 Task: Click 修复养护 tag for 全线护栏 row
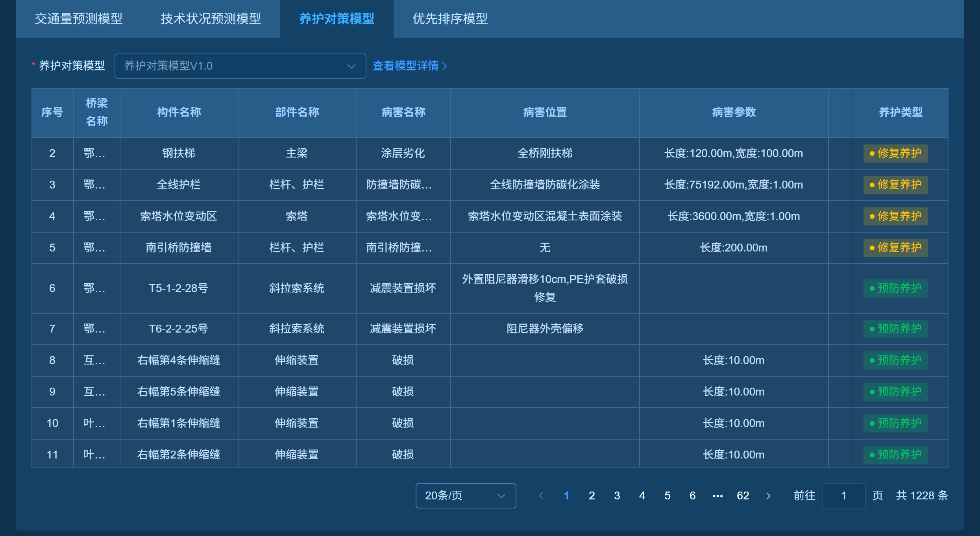click(896, 185)
